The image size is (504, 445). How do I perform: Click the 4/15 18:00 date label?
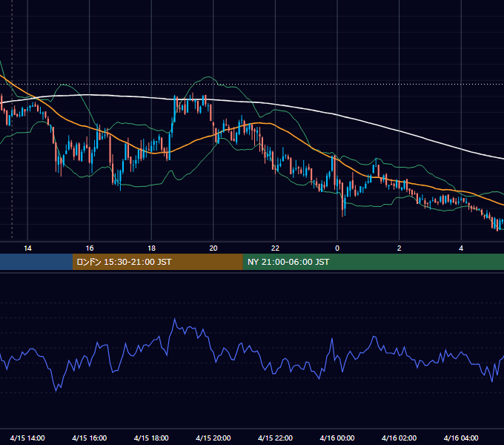coord(151,438)
